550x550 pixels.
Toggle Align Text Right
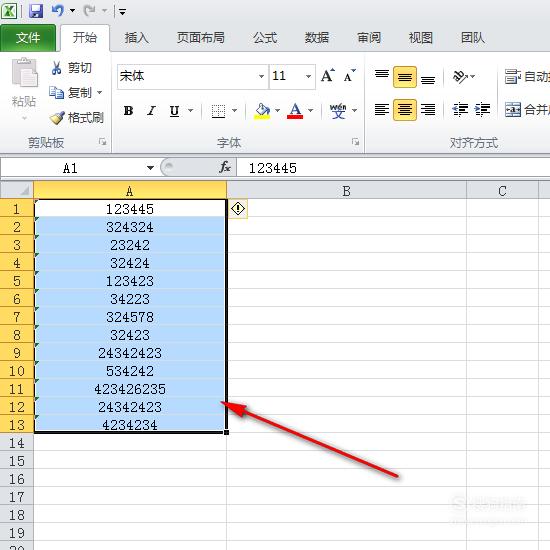pos(428,110)
